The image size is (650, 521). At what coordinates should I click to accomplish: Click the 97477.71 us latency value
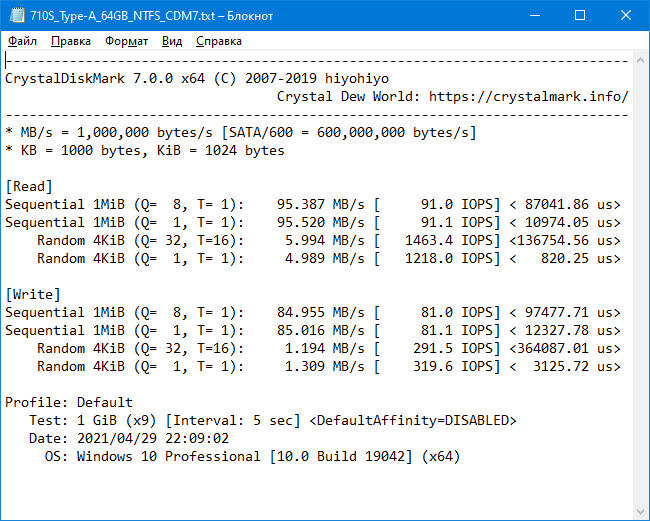pyautogui.click(x=568, y=312)
